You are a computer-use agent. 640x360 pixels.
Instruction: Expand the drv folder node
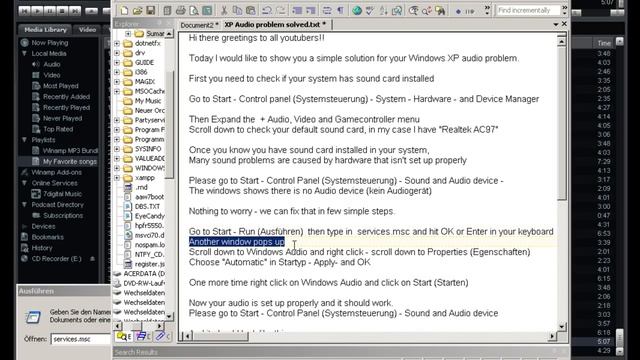117,53
